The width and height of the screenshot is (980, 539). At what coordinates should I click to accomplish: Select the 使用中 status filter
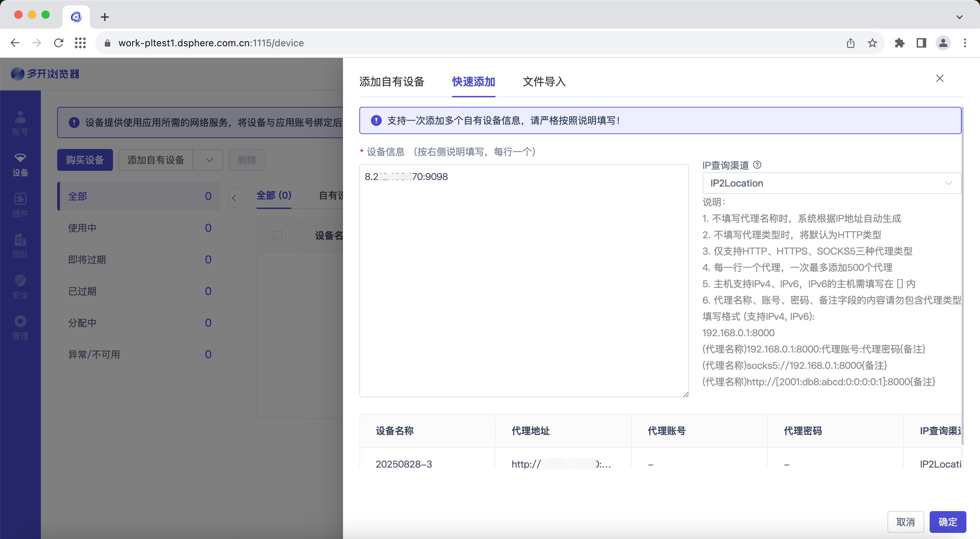(139, 228)
